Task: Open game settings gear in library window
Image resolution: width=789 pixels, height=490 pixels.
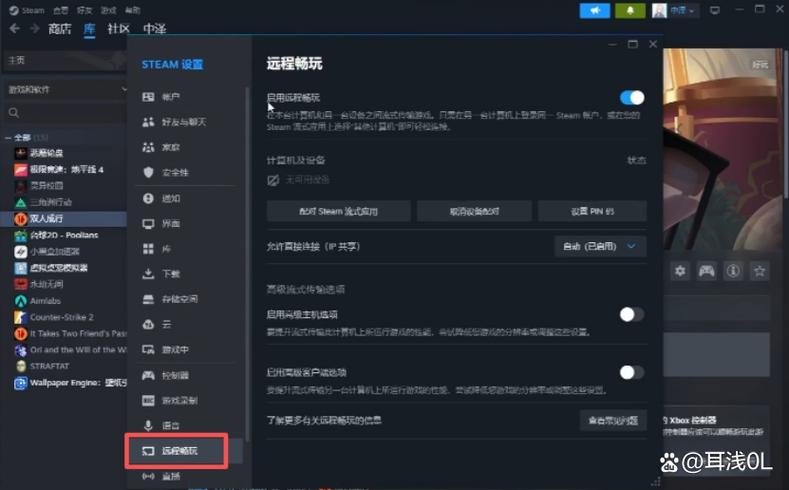Action: point(680,271)
